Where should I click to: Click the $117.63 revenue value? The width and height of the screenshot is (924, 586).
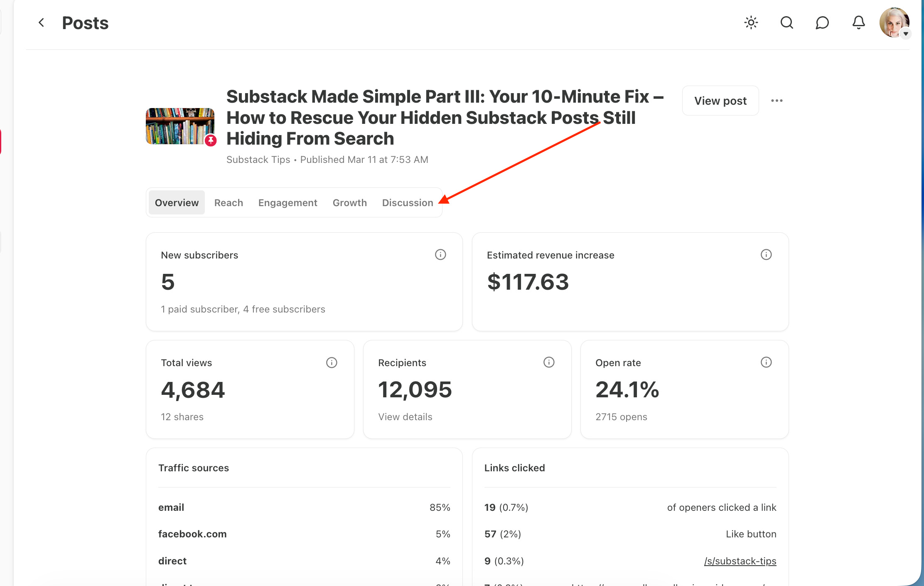coord(528,282)
